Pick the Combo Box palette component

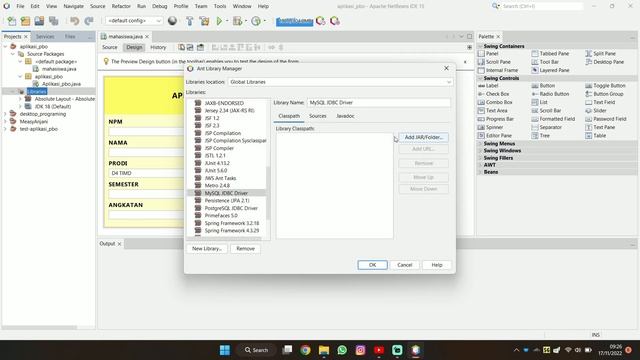[495, 102]
